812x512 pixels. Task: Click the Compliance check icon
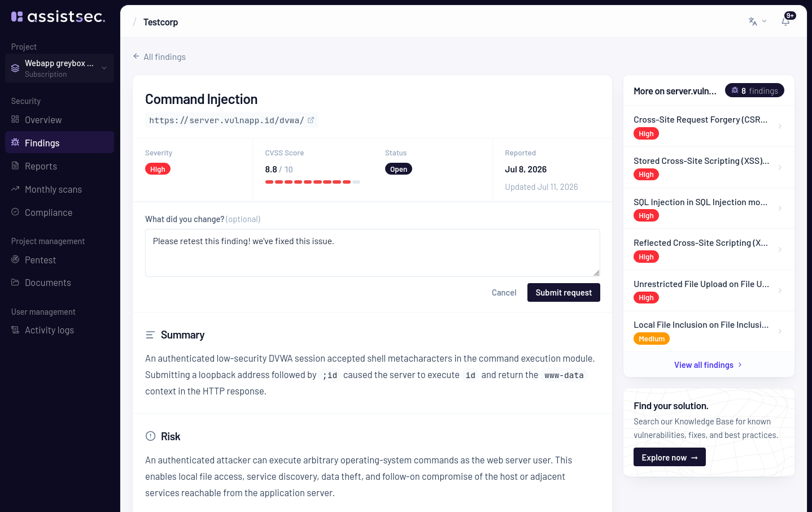(x=15, y=212)
